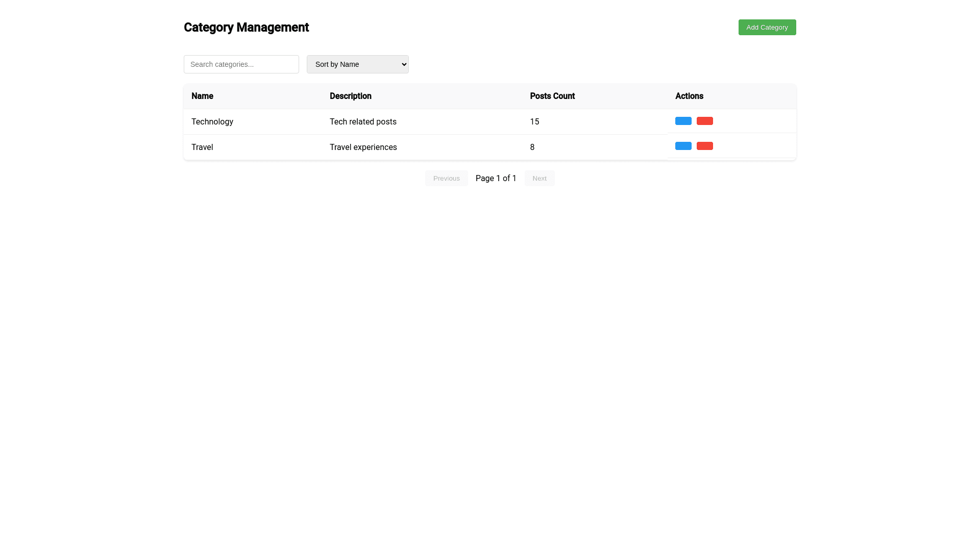Viewport: 980px width, 551px height.
Task: Click the Category Management page title
Action: point(246,27)
